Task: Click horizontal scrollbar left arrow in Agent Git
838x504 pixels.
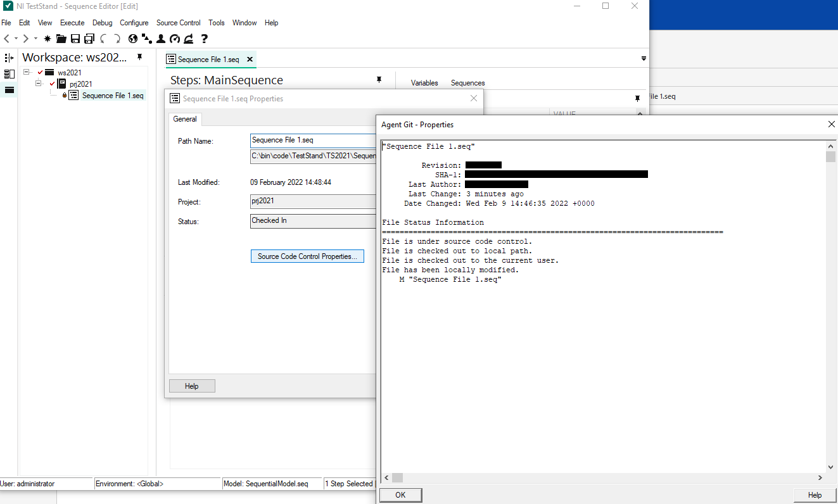Action: [x=386, y=478]
